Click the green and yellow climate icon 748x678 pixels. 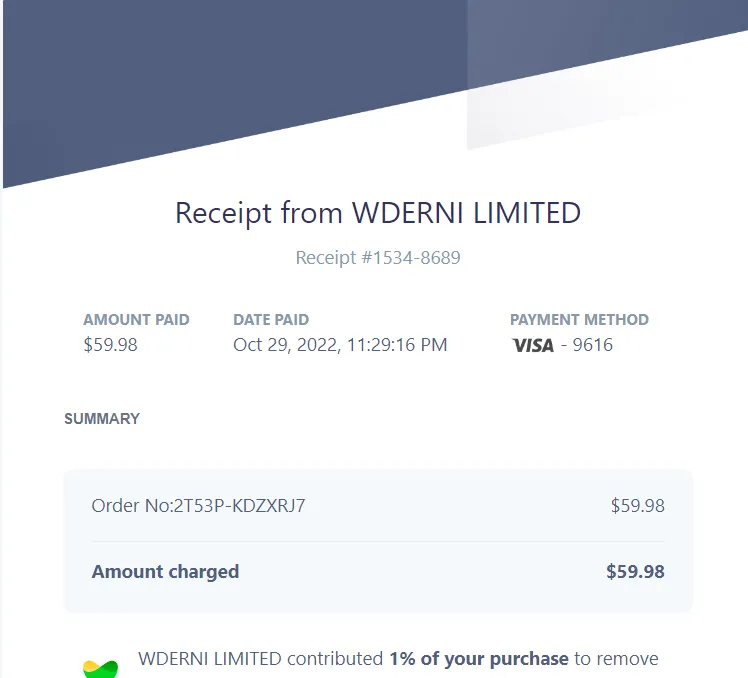point(100,669)
